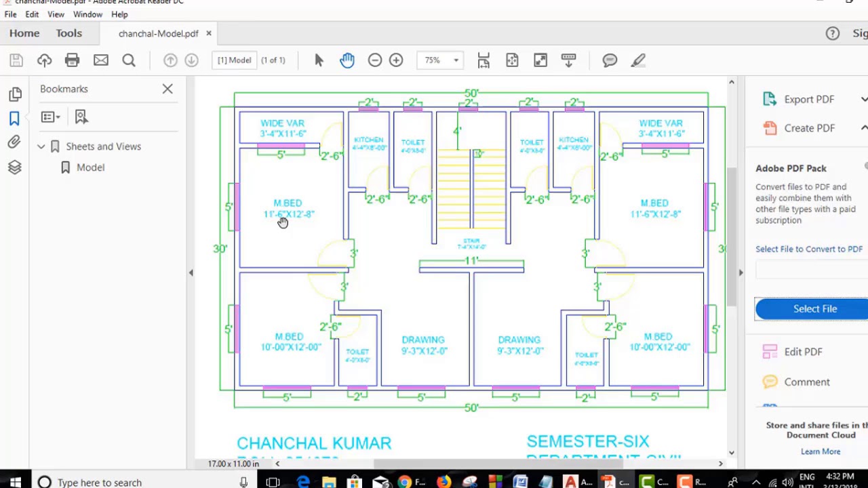Viewport: 868px width, 488px height.
Task: Switch to the Home tab
Action: click(x=24, y=33)
